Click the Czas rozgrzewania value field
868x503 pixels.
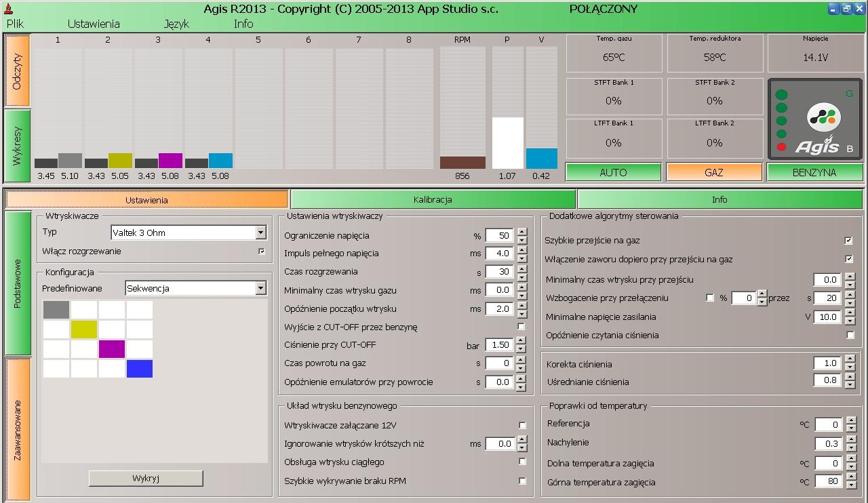pyautogui.click(x=500, y=272)
